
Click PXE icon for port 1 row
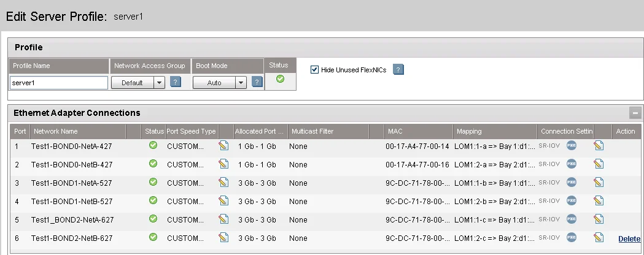tap(571, 146)
